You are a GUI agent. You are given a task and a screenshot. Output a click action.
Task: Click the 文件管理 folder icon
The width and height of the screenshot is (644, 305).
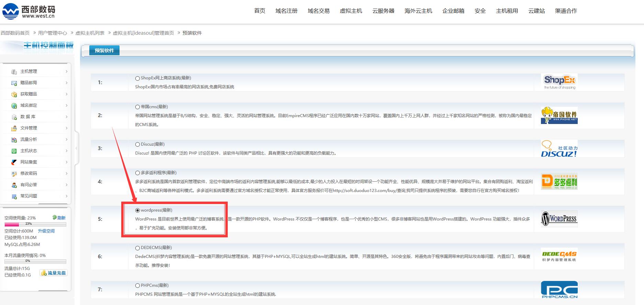(x=14, y=128)
